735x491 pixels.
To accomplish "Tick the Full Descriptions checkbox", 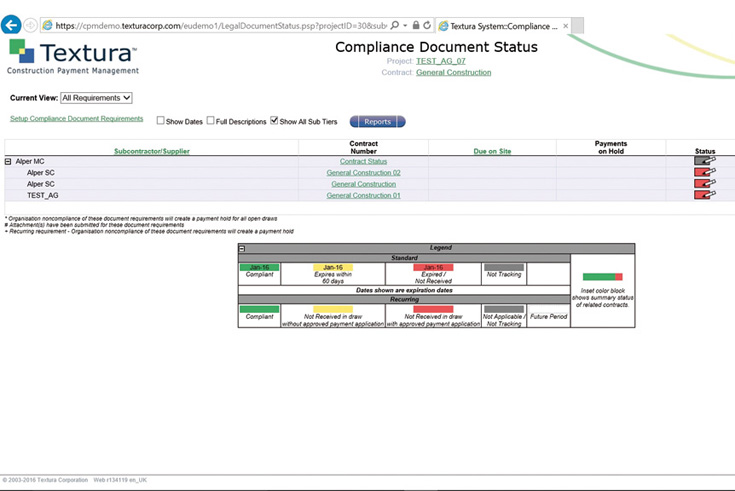I will (x=211, y=121).
